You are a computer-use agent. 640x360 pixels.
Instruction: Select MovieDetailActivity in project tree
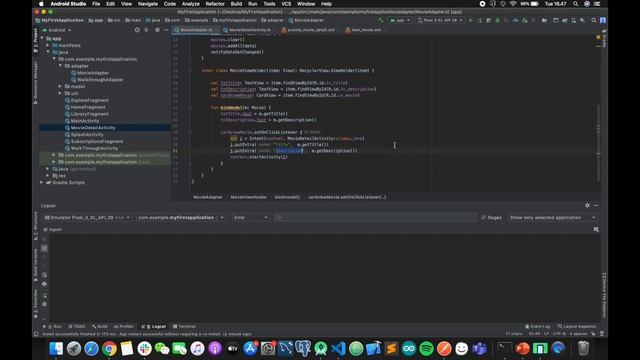click(93, 128)
